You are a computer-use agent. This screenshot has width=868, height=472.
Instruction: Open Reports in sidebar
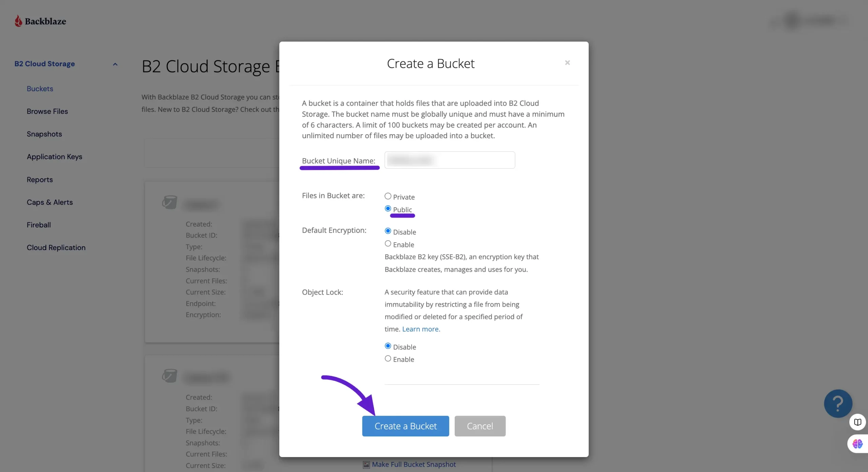click(40, 180)
